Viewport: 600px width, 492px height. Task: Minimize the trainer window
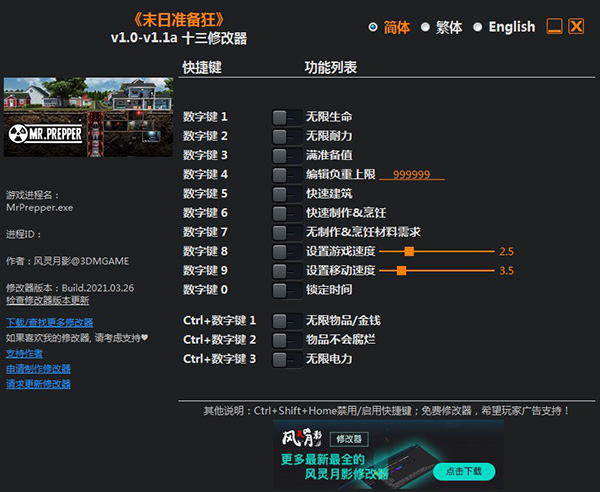554,26
